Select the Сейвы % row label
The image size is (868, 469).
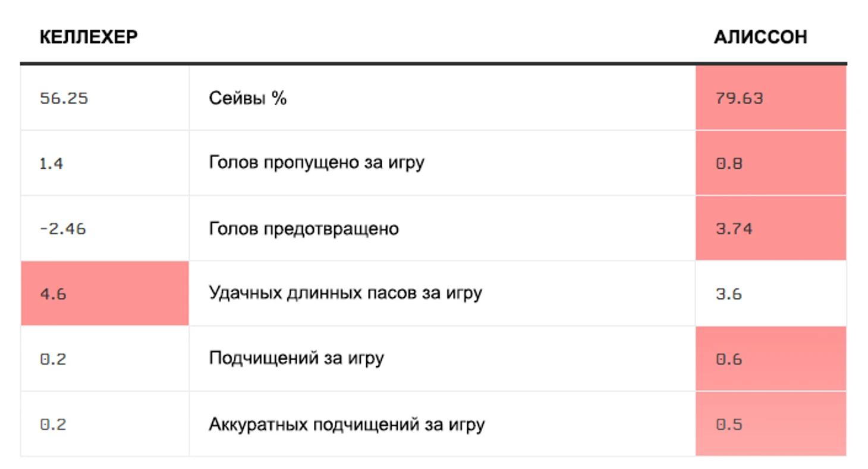pos(248,98)
